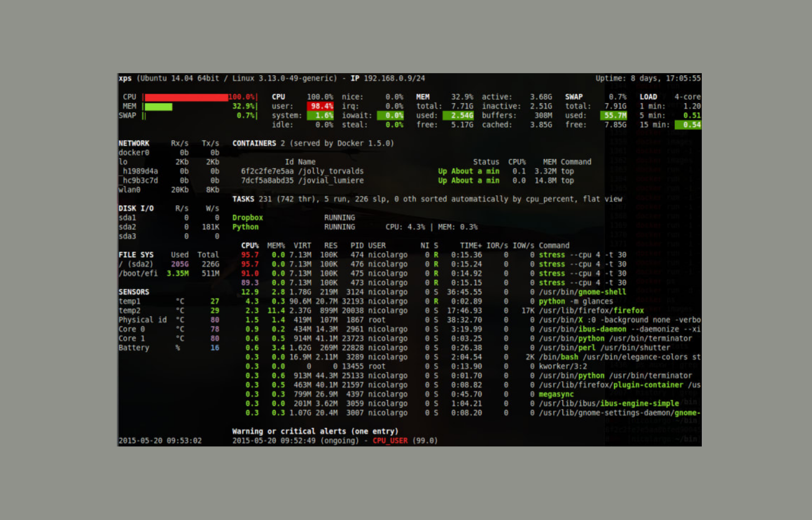812x520 pixels.
Task: Select the Battery sensor row
Action: point(169,348)
